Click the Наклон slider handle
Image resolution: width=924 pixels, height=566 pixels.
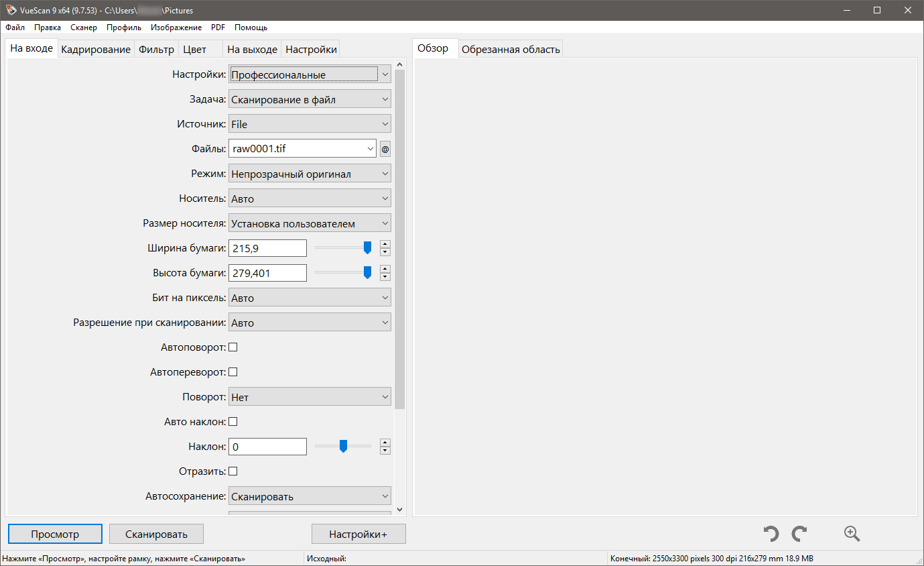tap(343, 447)
